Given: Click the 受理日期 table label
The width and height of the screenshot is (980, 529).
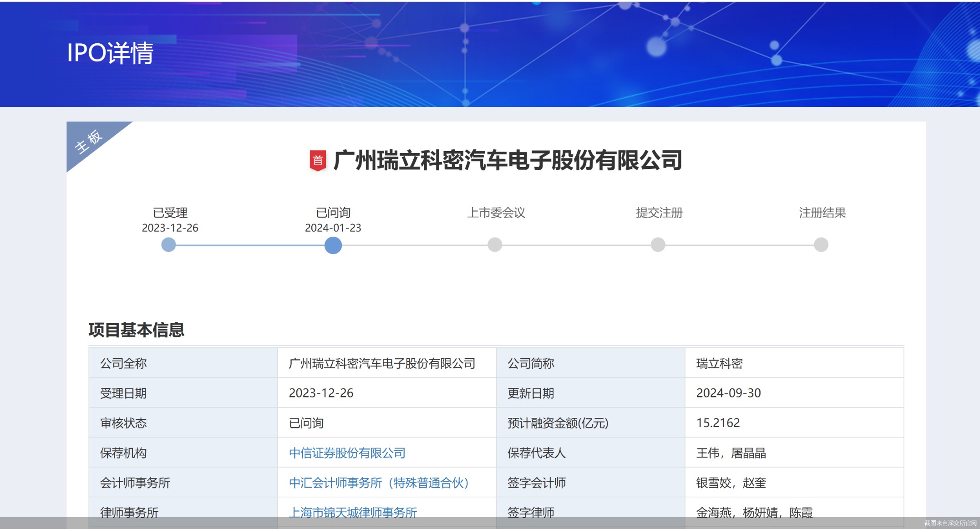Looking at the screenshot, I should tap(123, 393).
